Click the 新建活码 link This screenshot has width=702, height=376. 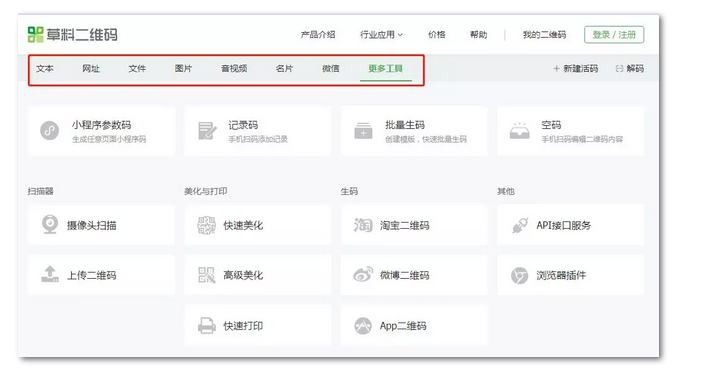pos(581,68)
